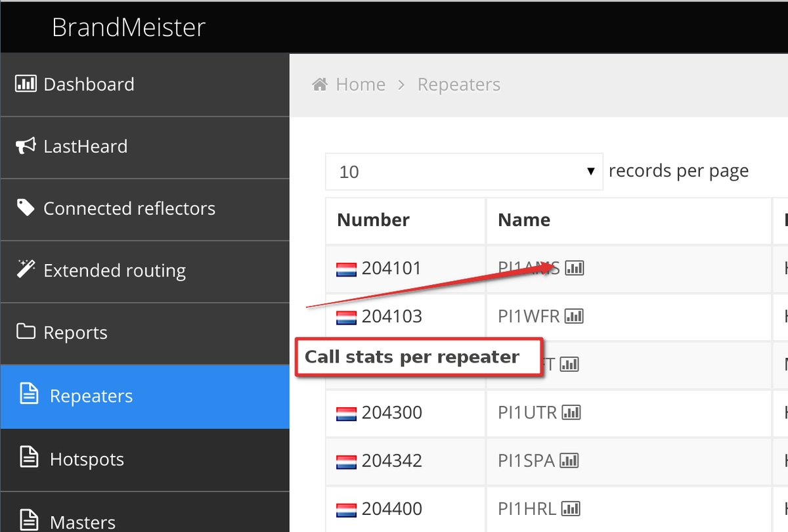Click the LastHeard megaphone icon
This screenshot has height=532, width=788.
tap(26, 145)
